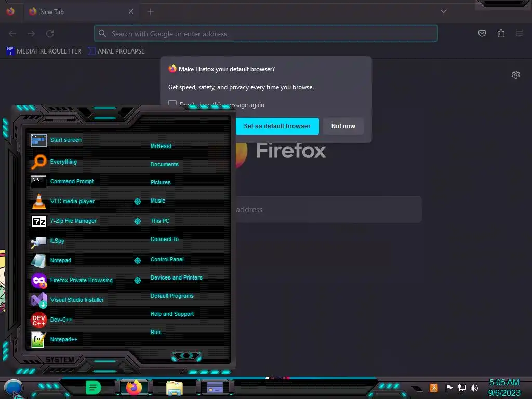The width and height of the screenshot is (532, 399).
Task: Open MEDIAFIRE ROULETTER bookmark
Action: [44, 51]
